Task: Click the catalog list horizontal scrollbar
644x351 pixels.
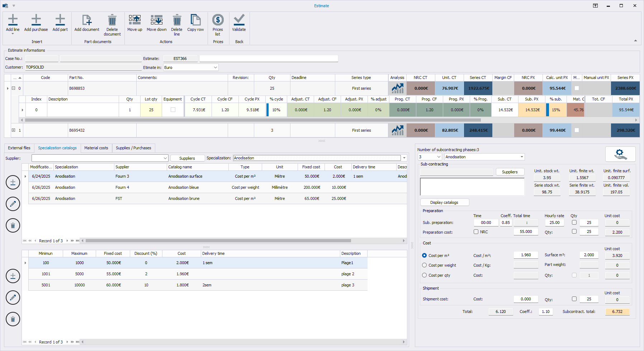Action: (218, 241)
